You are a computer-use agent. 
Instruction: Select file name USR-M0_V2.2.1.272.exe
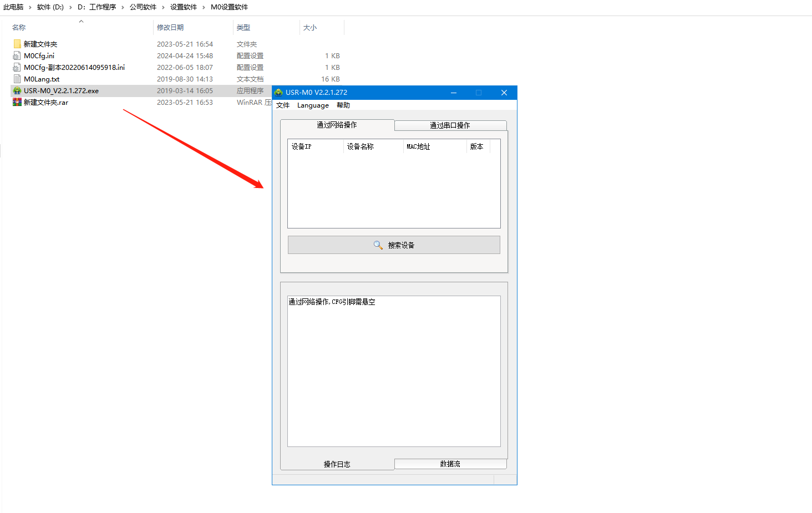coord(61,90)
